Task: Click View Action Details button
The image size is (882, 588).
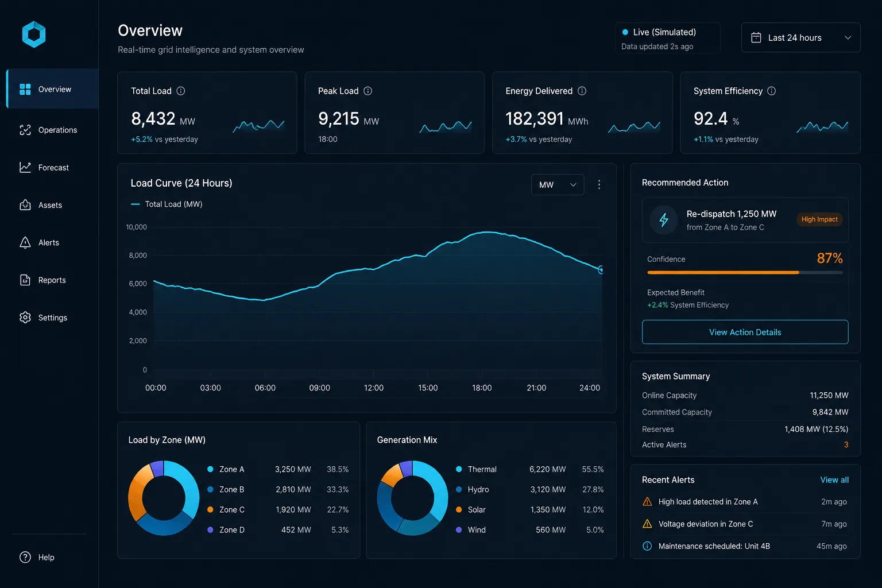Action: coord(745,332)
